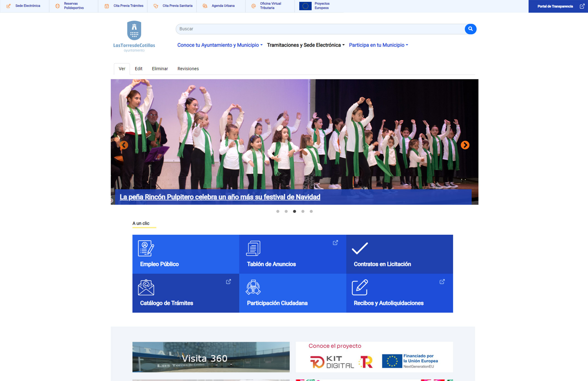Select the first carousel pagination dot
588x381 pixels.
(x=278, y=211)
